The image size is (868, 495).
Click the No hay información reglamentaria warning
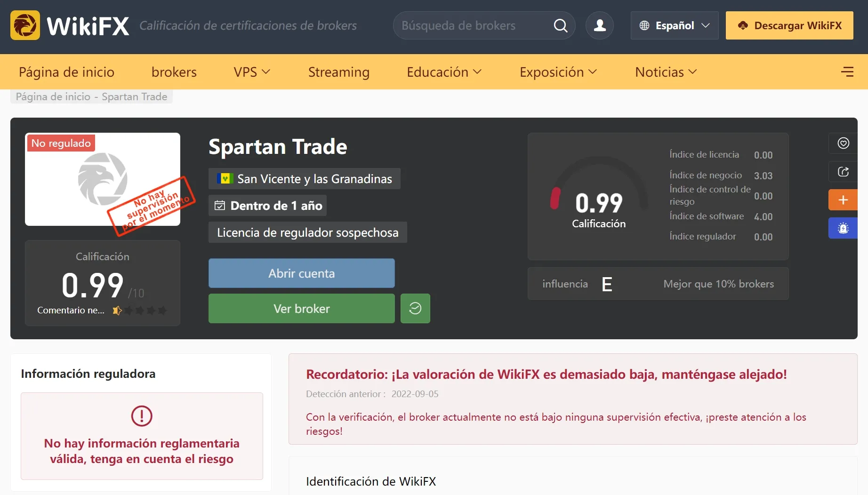click(x=142, y=451)
